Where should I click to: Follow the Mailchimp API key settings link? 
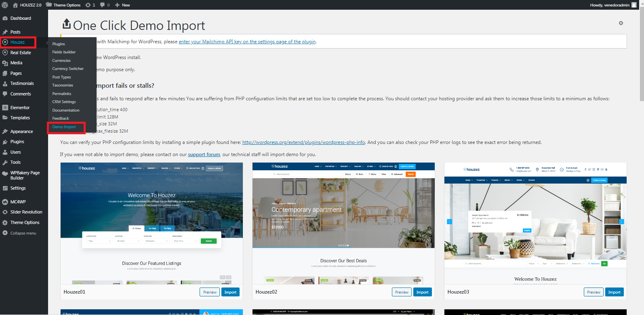[247, 42]
